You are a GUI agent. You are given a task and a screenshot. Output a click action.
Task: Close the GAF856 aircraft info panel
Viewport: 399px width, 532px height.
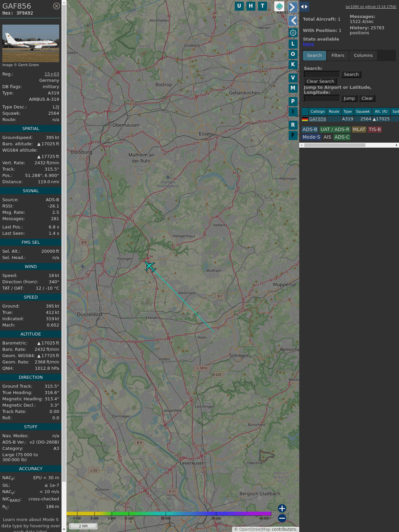pos(57,6)
